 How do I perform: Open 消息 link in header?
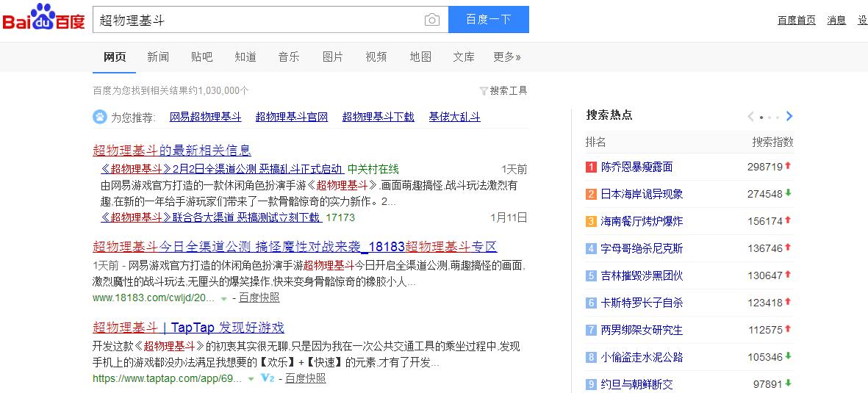836,20
